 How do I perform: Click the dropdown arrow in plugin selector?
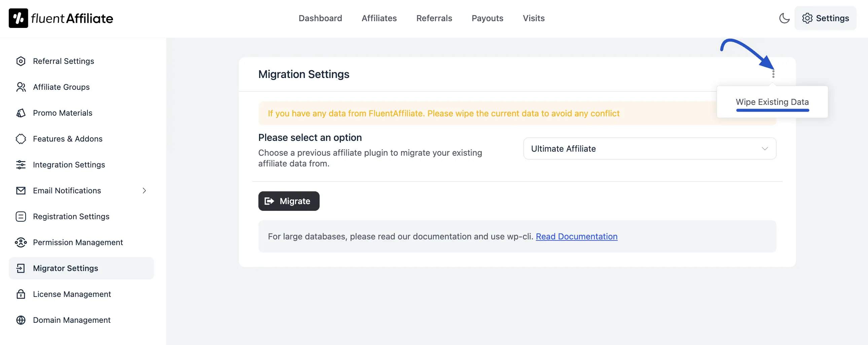tap(765, 149)
